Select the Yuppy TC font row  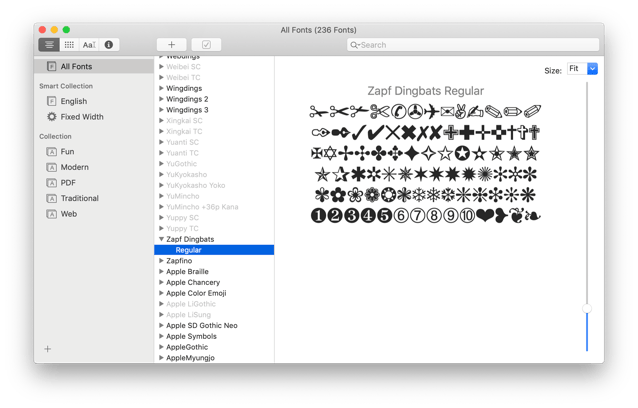click(214, 228)
